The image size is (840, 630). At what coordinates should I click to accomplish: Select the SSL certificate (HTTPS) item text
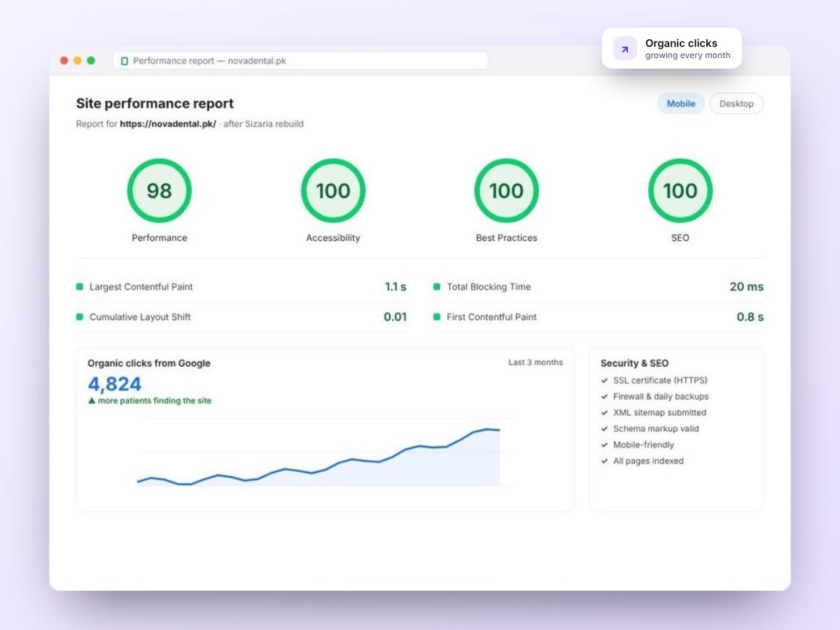[x=660, y=381]
